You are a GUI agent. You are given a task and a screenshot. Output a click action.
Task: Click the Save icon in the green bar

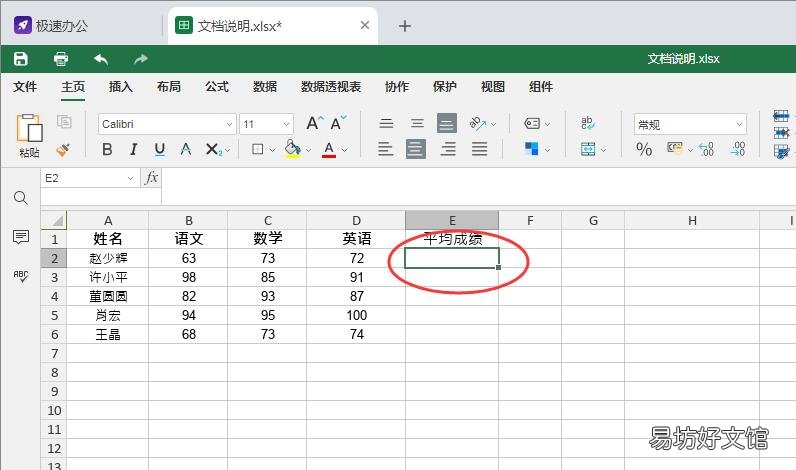(x=21, y=59)
